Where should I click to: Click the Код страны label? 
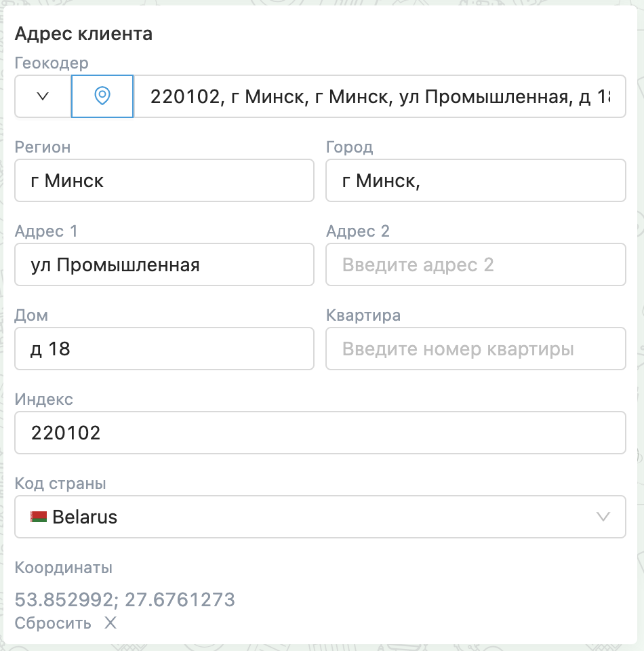60,484
